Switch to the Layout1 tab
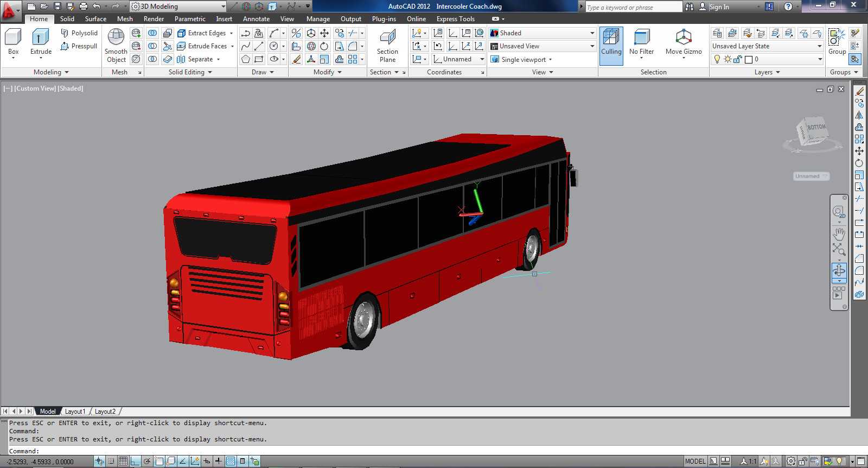The height and width of the screenshot is (468, 868). pos(75,412)
